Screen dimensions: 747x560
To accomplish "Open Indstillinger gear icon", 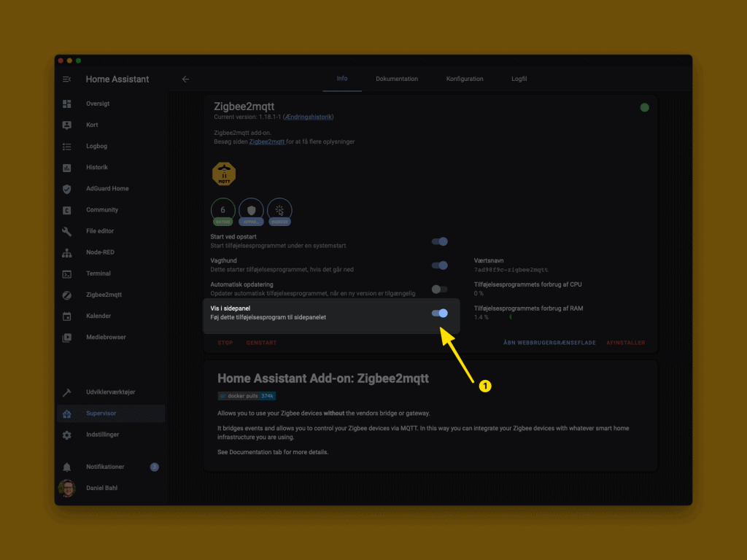I will [66, 435].
